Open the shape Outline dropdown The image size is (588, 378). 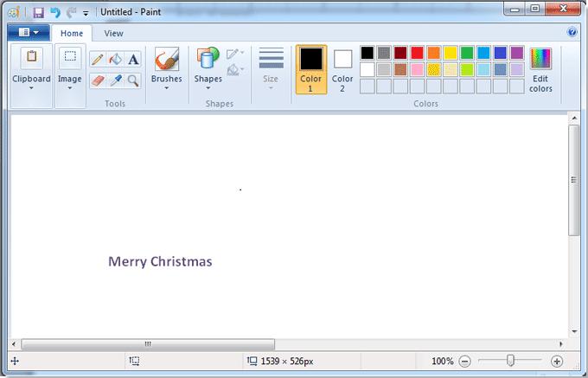[235, 54]
